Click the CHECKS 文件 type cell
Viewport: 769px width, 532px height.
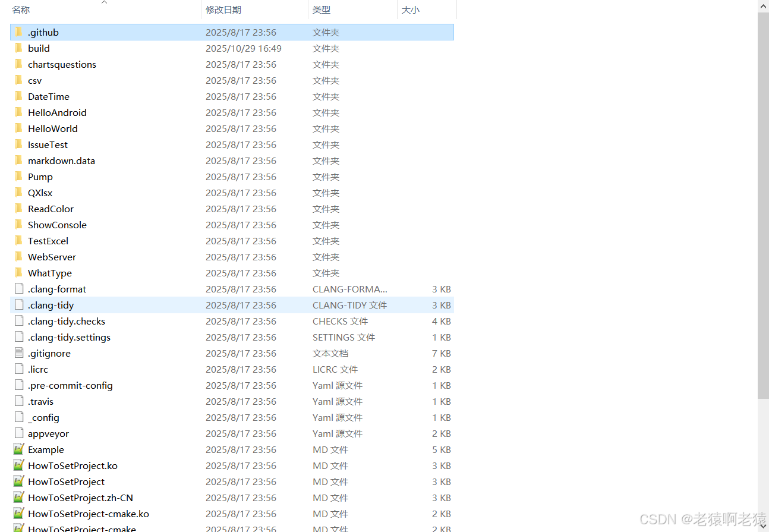tap(341, 321)
